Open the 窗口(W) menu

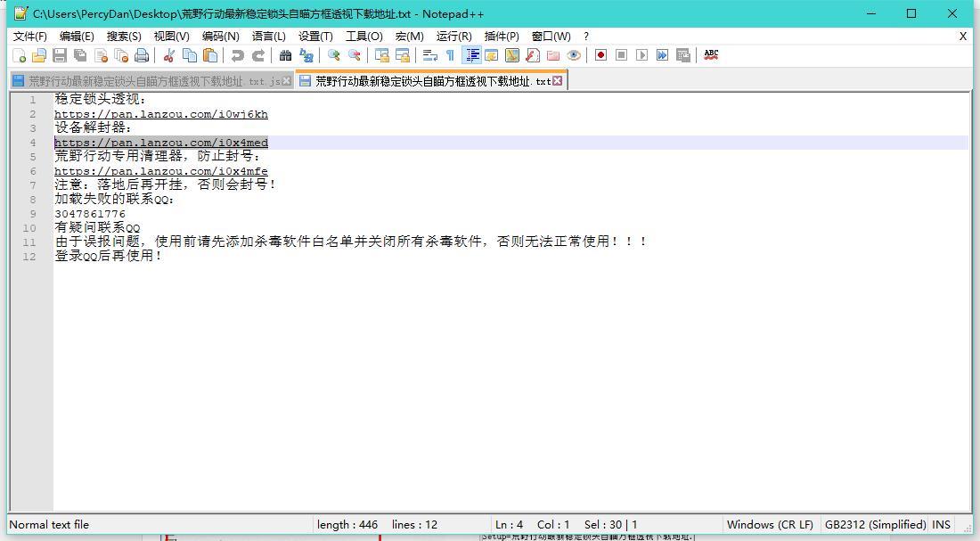coord(551,37)
